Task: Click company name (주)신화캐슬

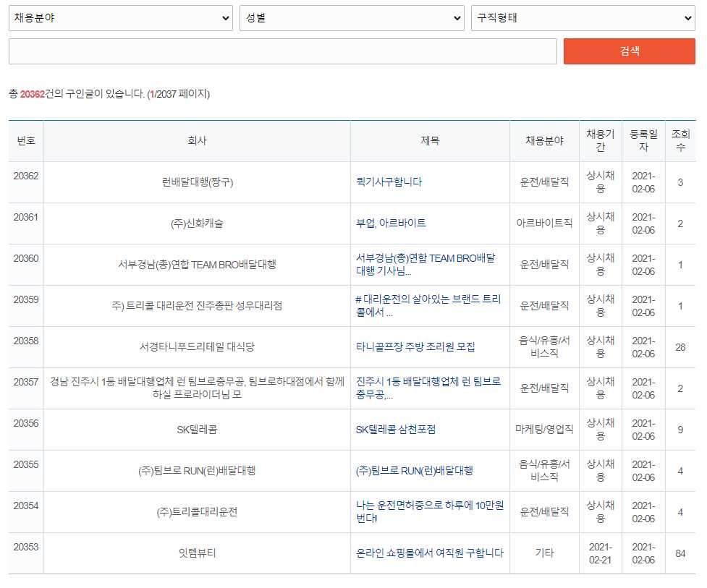Action: point(197,223)
